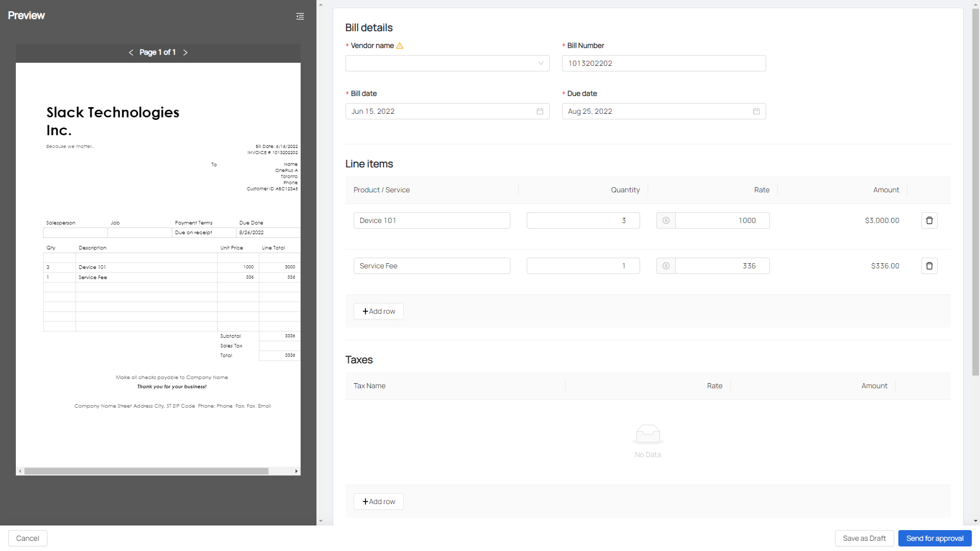Click the currency icon beside the 1000 rate
Screen dimensions: 980x551
point(666,220)
